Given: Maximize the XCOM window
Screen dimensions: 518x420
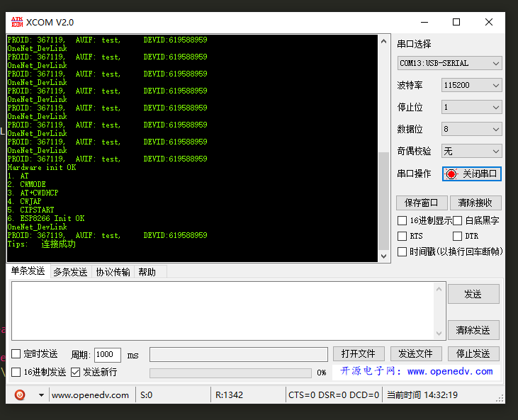Looking at the screenshot, I should click(x=456, y=22).
